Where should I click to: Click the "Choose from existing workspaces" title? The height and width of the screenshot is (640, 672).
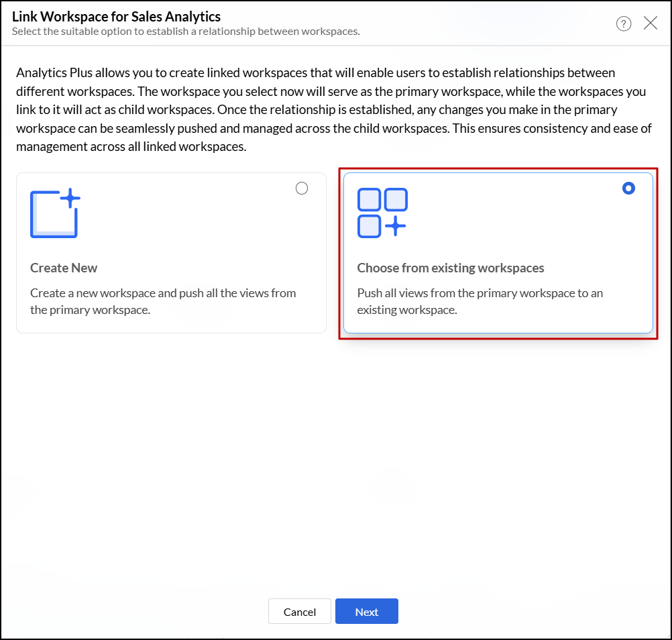tap(450, 268)
